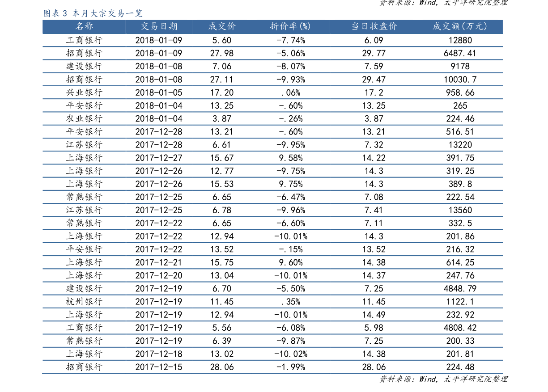The height and width of the screenshot is (392, 548).
Task: Click the 交易日期 column header
Action: click(x=159, y=26)
